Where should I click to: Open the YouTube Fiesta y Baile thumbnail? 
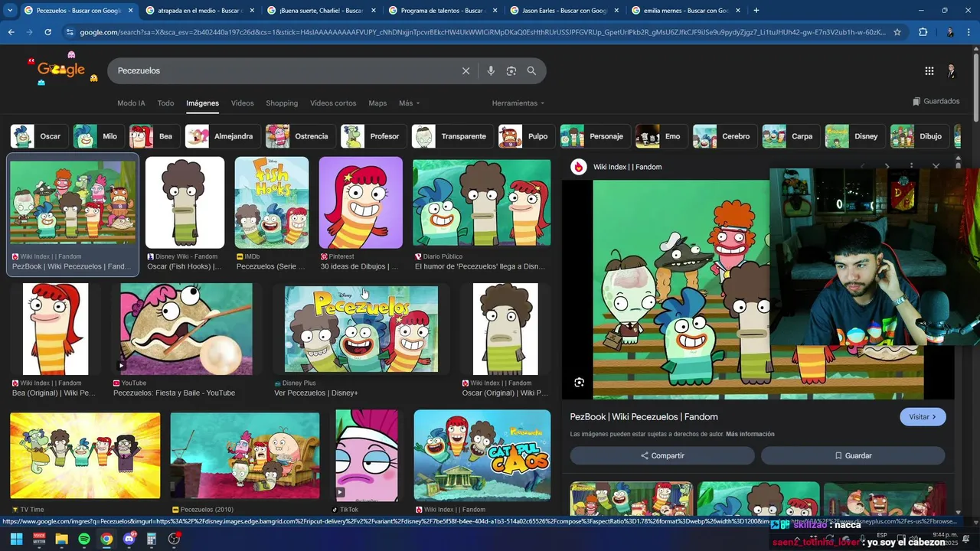[186, 329]
